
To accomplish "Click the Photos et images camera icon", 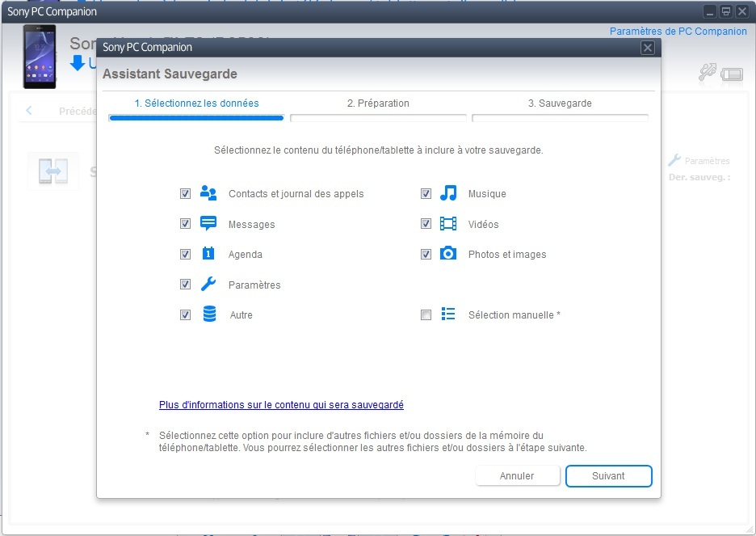I will pos(448,254).
